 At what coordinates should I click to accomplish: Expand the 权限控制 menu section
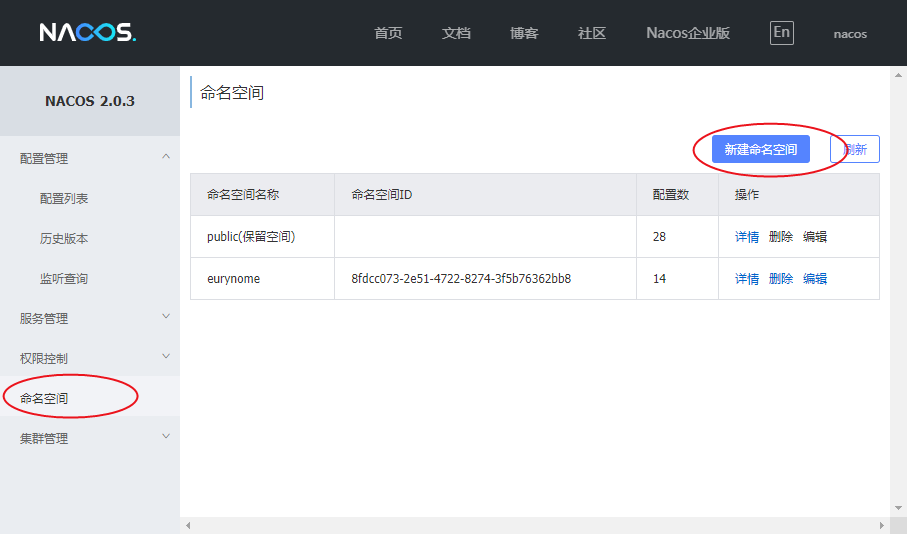pos(166,357)
